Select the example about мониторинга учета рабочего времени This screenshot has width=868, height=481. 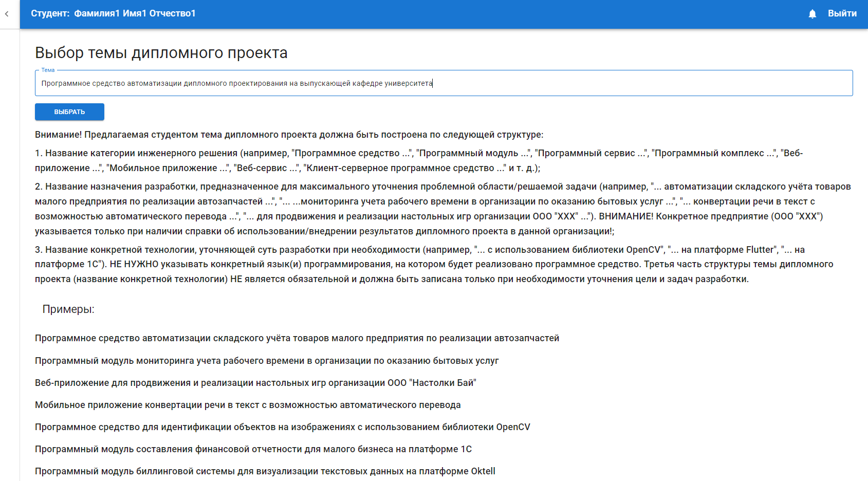pyautogui.click(x=267, y=361)
